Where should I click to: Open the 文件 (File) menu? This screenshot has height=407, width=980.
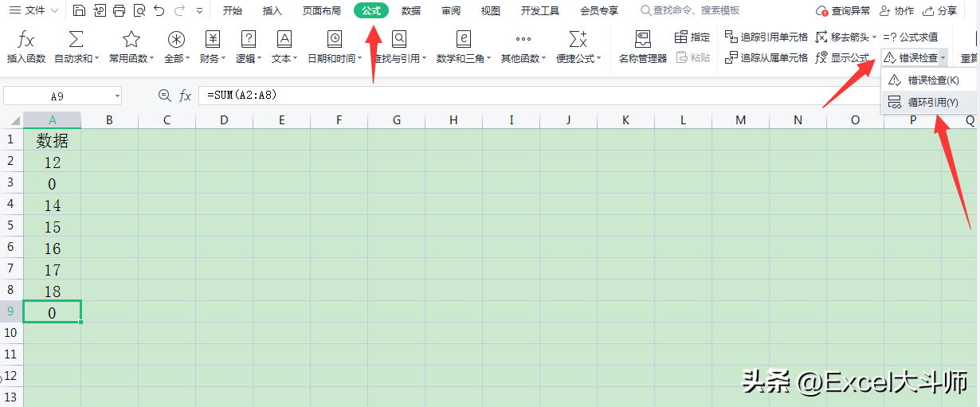point(34,10)
